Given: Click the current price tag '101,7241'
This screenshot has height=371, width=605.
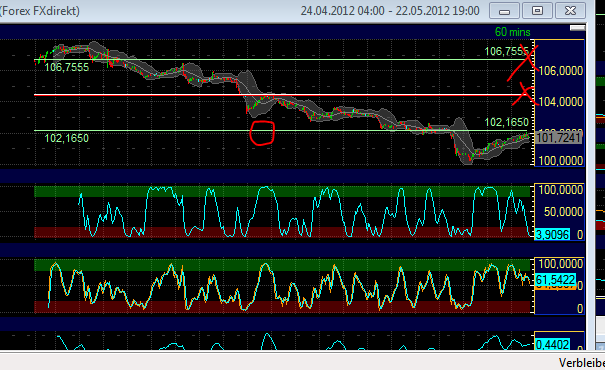Looking at the screenshot, I should tap(559, 138).
